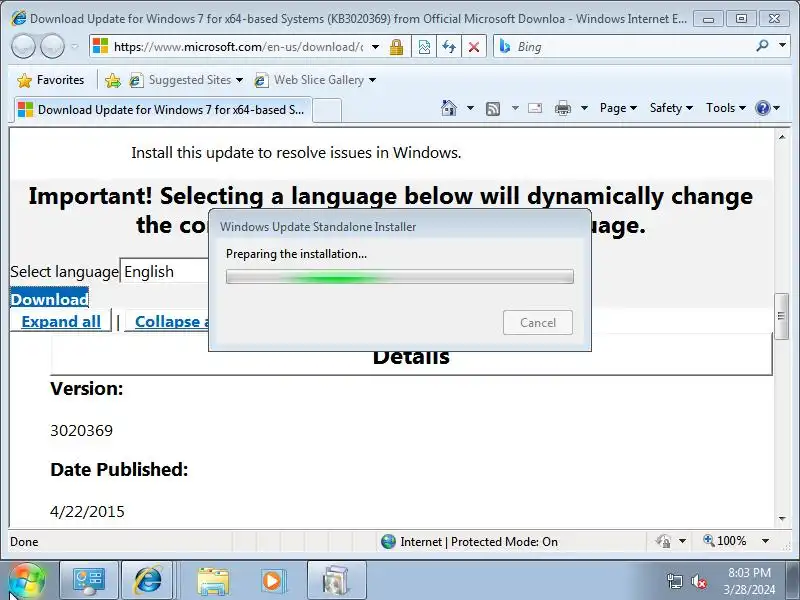Click version number 3020369 text
Screen dimensions: 800x600
(x=82, y=431)
